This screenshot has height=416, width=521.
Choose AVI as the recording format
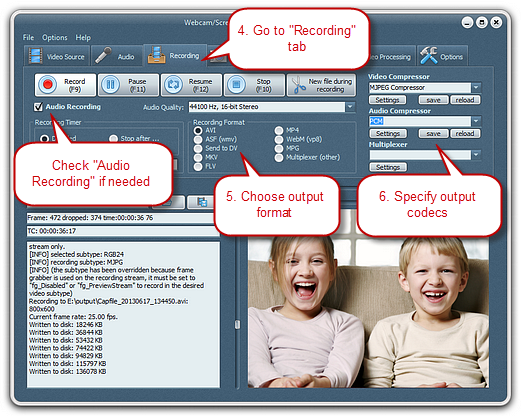[x=198, y=130]
